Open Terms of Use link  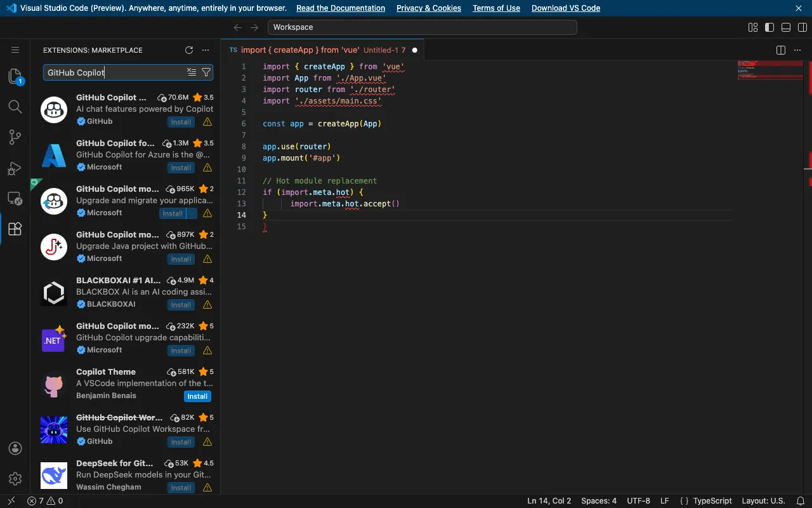click(496, 8)
